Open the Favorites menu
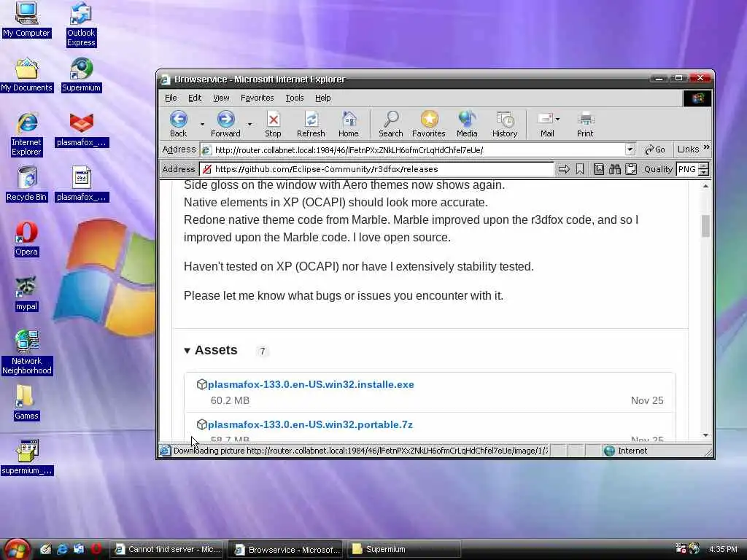 [x=258, y=98]
